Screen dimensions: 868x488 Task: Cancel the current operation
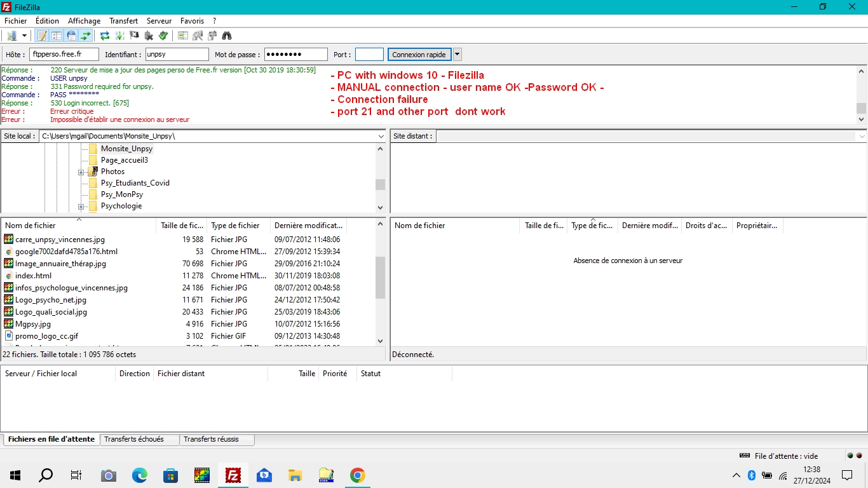point(133,35)
